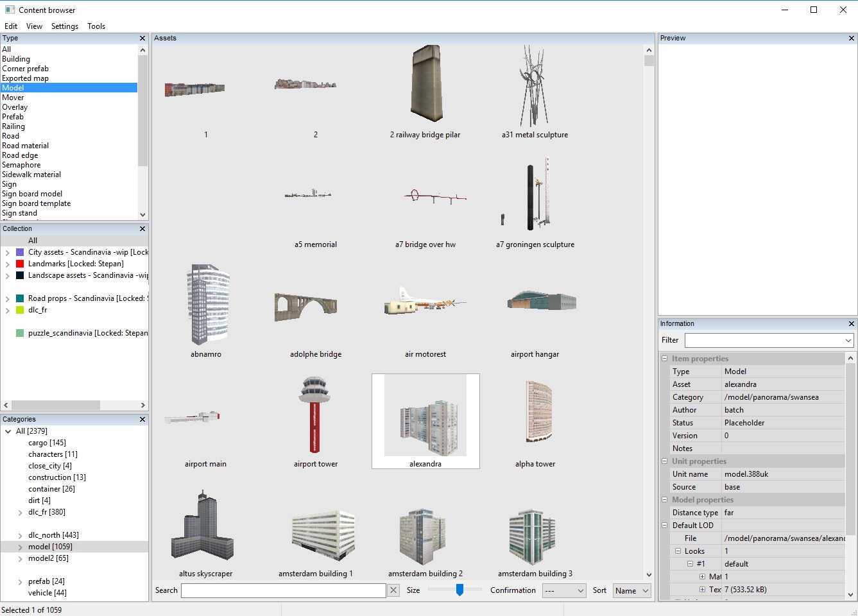Close the Preview panel
The image size is (858, 616).
pos(852,38)
